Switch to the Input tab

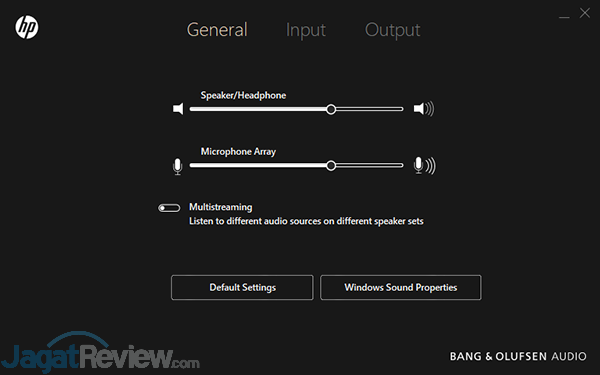[306, 30]
